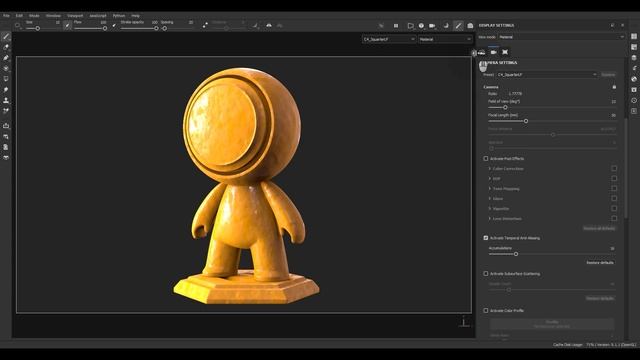
Task: Expand Color Correction section
Action: coord(489,168)
